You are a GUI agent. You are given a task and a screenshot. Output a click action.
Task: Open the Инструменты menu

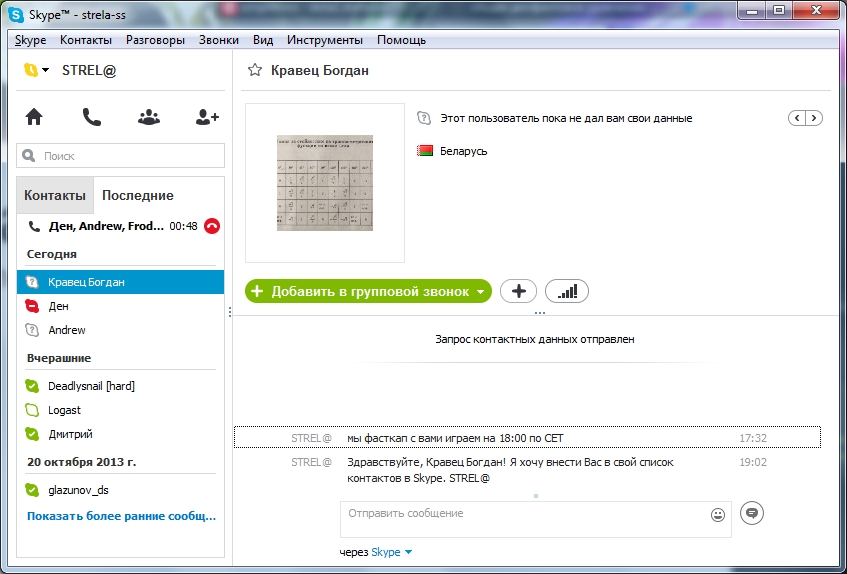[x=325, y=40]
